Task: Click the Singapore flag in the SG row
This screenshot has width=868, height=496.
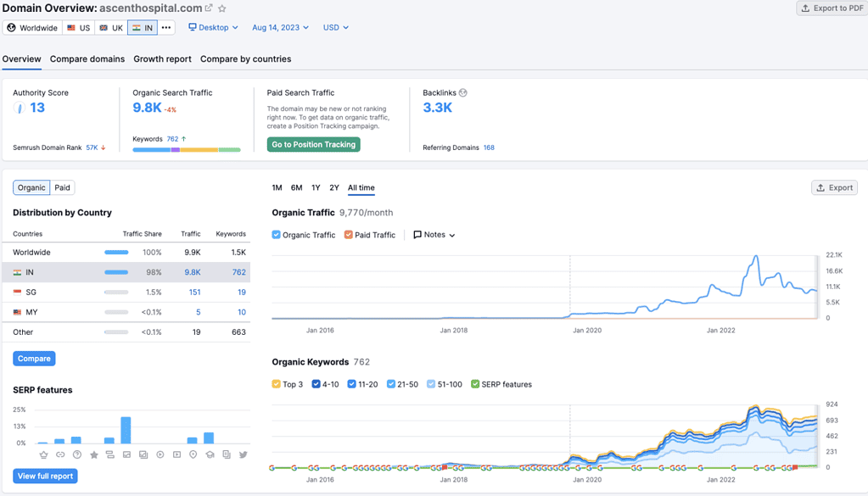Action: pyautogui.click(x=17, y=292)
